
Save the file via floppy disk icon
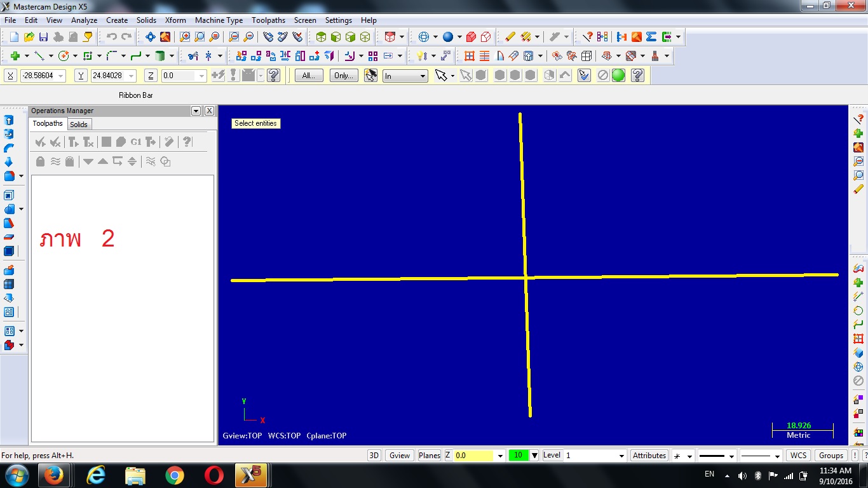point(44,37)
